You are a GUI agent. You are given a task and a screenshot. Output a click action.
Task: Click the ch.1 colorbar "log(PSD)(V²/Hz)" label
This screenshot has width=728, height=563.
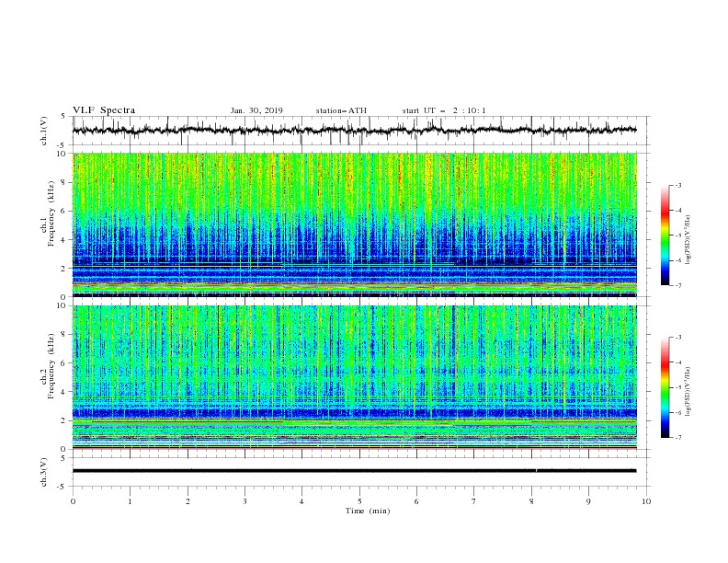(x=688, y=240)
